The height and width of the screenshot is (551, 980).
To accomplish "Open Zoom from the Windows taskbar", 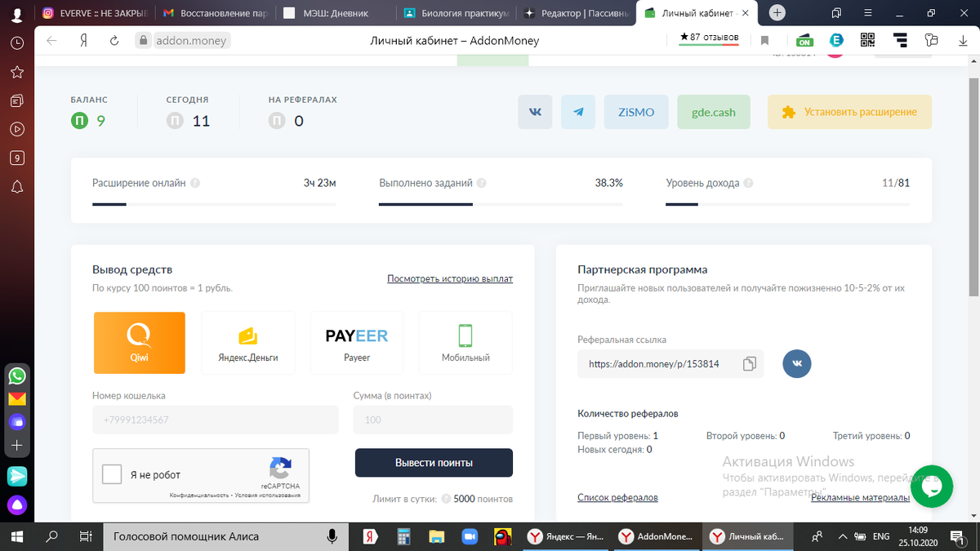I will click(x=469, y=536).
